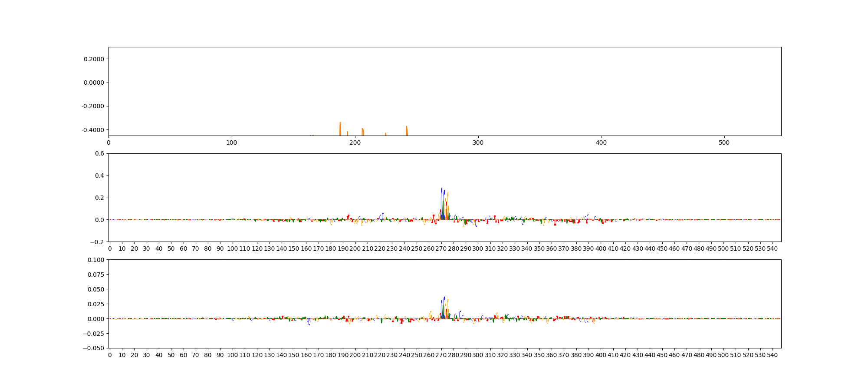
Task: Click the 0.2000 y-axis label in top plot
Action: [x=95, y=59]
